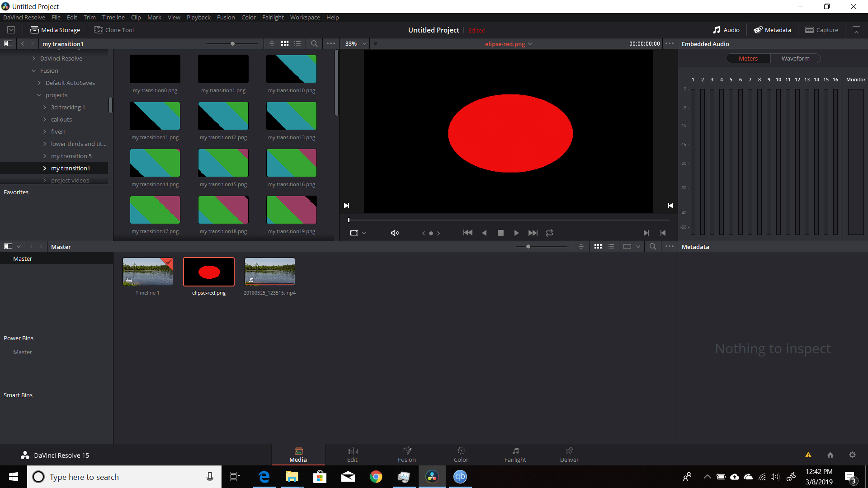868x488 pixels.
Task: Open the Media Storage panel
Action: pos(55,30)
